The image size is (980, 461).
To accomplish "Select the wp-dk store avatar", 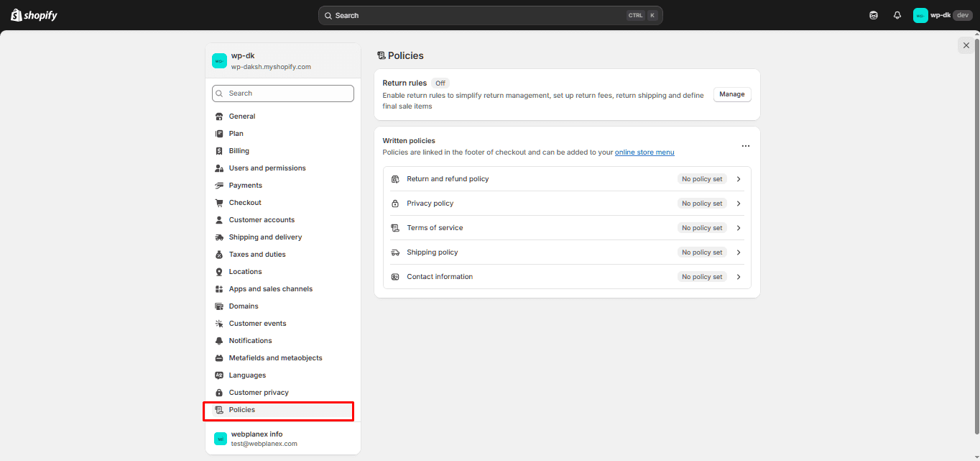I will pyautogui.click(x=920, y=14).
